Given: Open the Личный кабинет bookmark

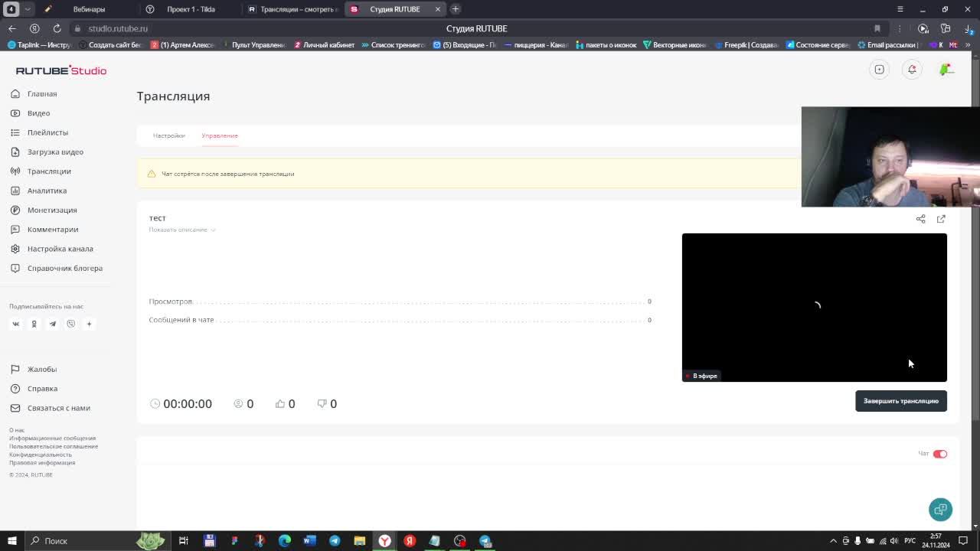Looking at the screenshot, I should [x=325, y=45].
